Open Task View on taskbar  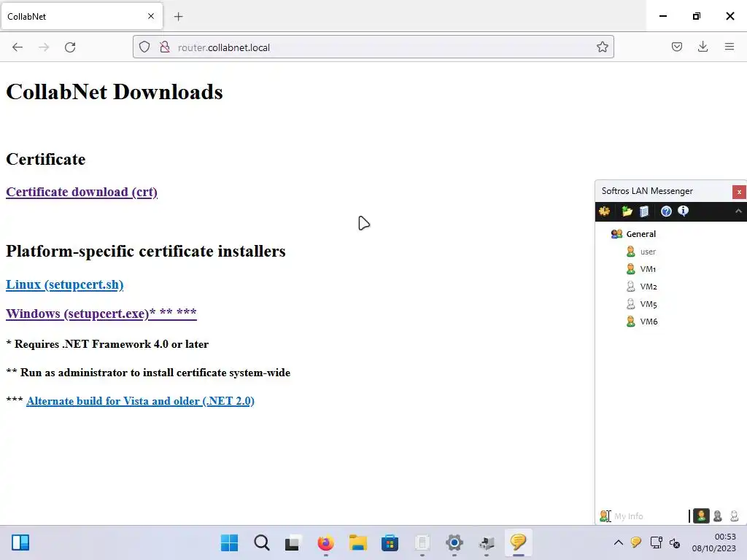(292, 542)
